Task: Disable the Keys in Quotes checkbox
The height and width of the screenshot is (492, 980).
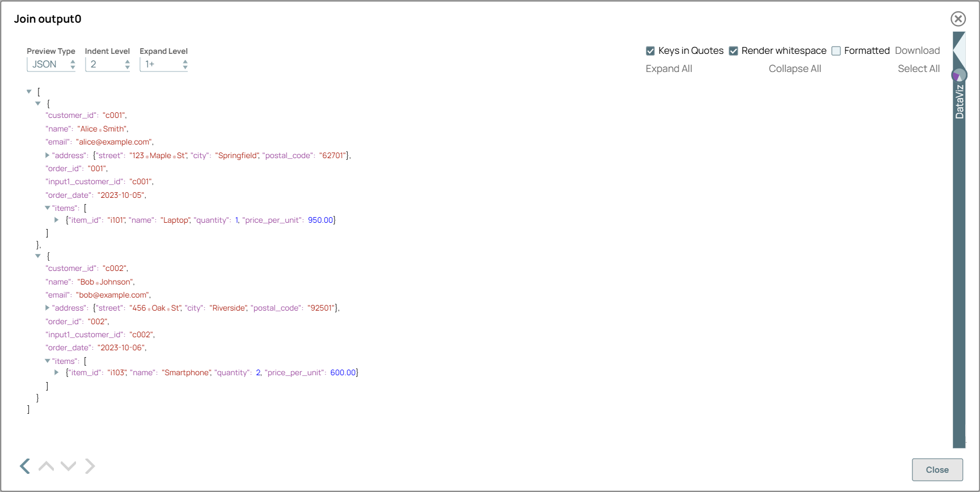Action: 650,51
